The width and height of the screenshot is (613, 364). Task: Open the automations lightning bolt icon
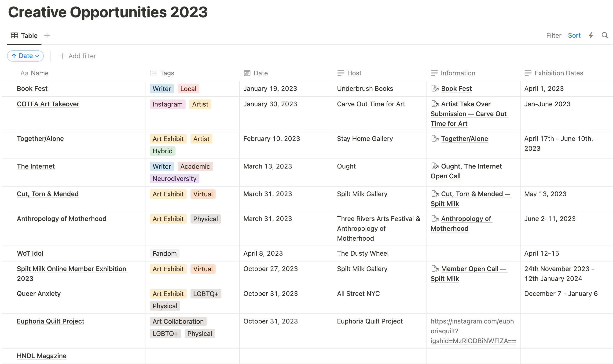coord(591,35)
